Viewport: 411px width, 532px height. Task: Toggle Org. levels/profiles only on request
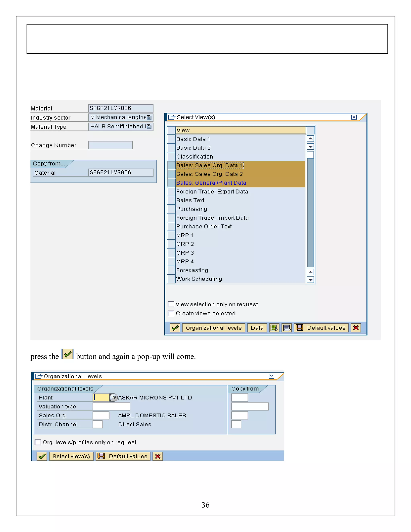point(38,442)
